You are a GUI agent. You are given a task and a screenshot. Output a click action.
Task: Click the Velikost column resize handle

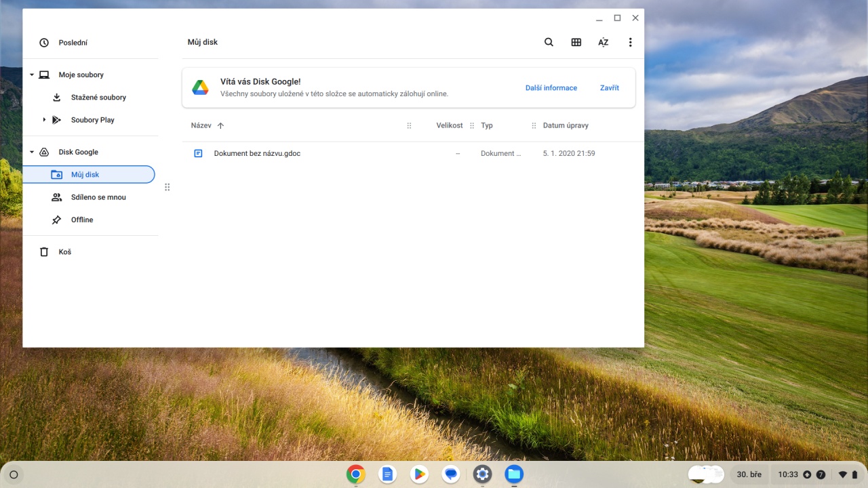click(x=472, y=125)
